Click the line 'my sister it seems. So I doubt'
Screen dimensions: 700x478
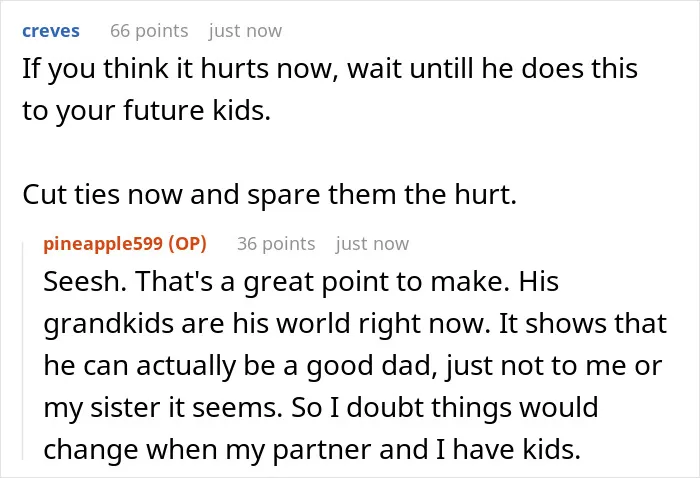pyautogui.click(x=321, y=407)
